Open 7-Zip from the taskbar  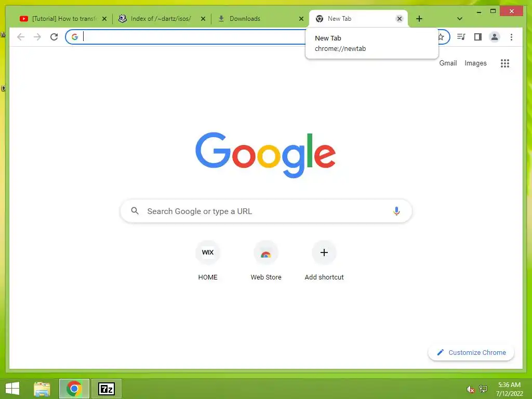106,389
